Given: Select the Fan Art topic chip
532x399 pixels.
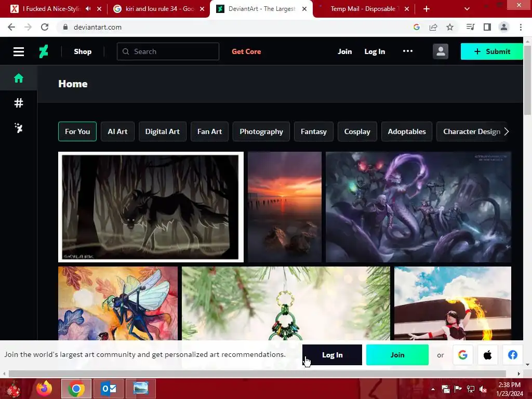Looking at the screenshot, I should (210, 131).
